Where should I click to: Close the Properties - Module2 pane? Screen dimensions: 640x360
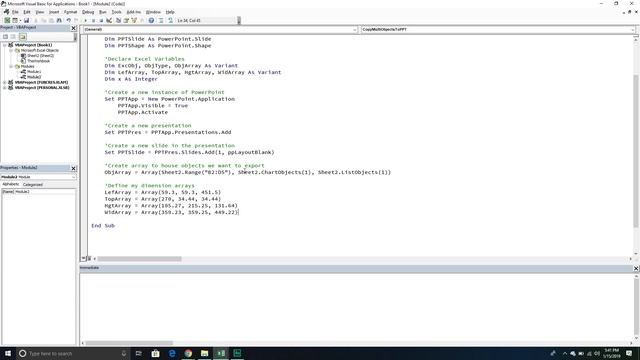pyautogui.click(x=73, y=168)
